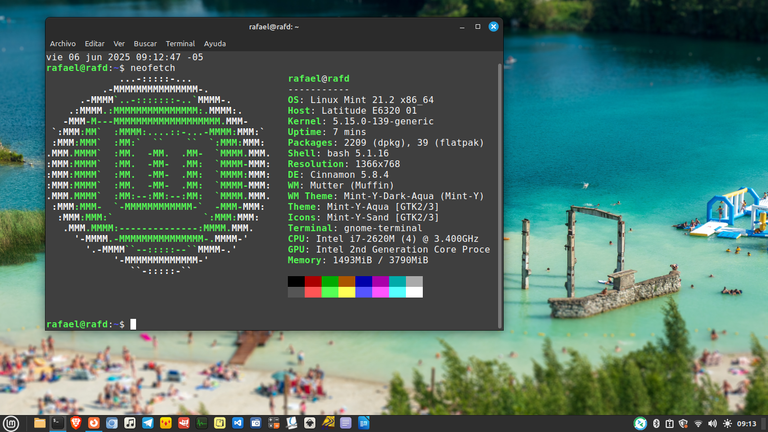This screenshot has height=432, width=768.
Task: Click the 'neofetch' command text
Action: point(152,68)
